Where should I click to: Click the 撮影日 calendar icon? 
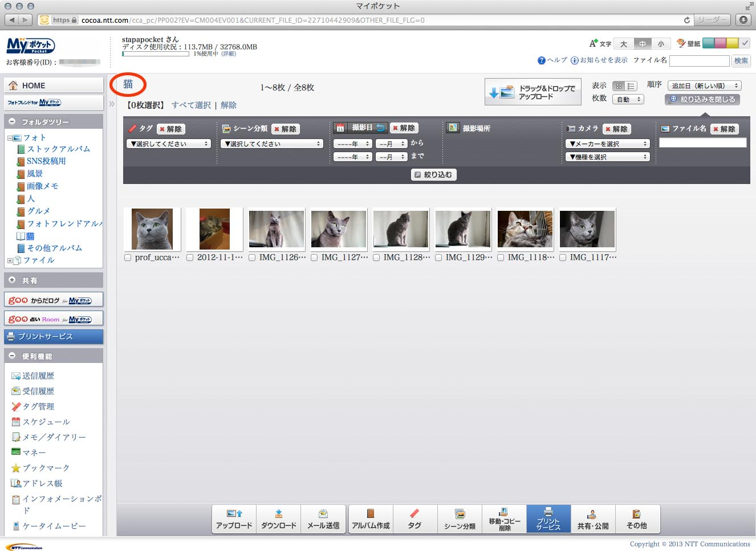340,128
